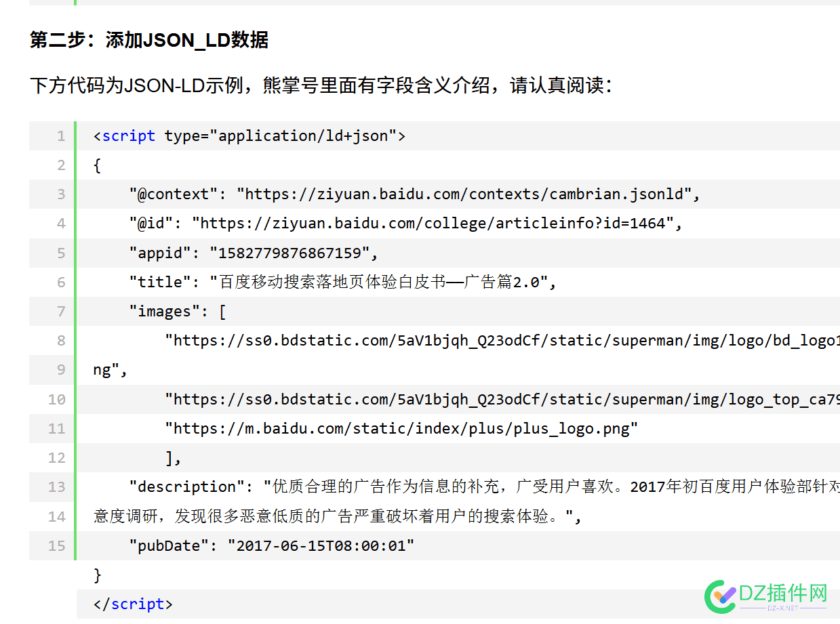
Task: Click the heading 第二步：添加JSON_LD数据
Action: click(149, 40)
